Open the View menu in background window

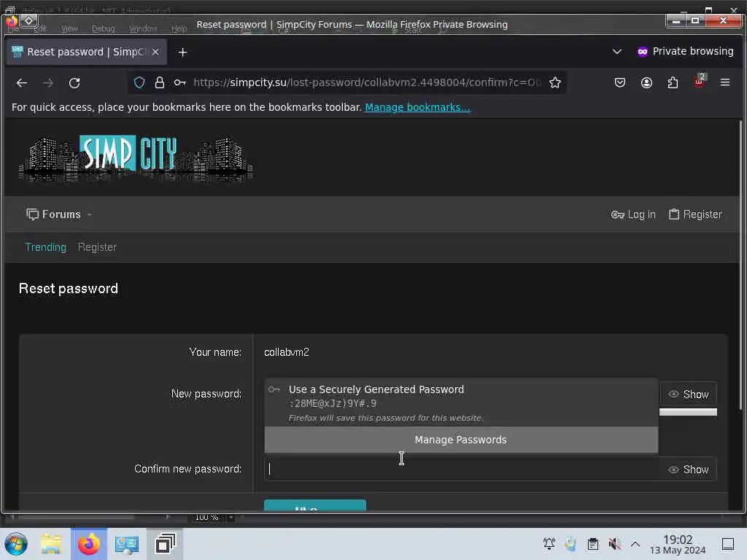[69, 28]
